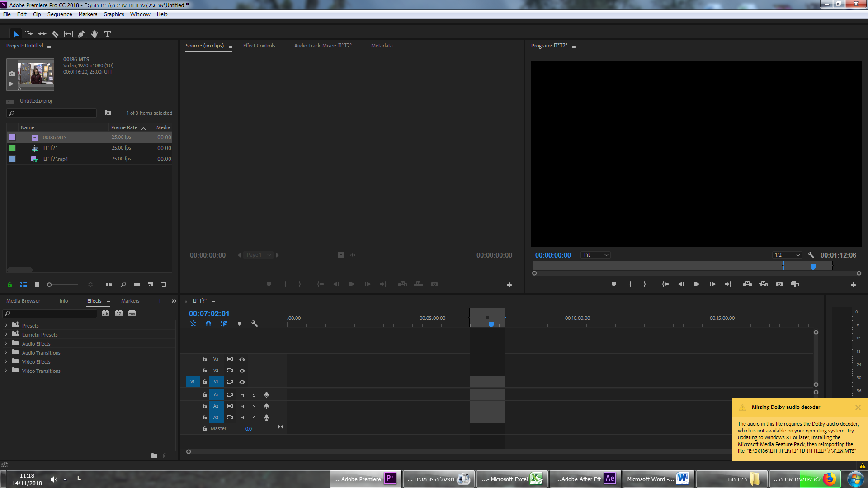Toggle Snap magnet in timeline

pos(208,324)
